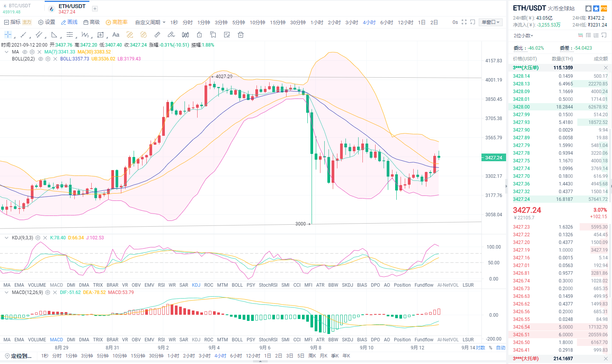
Task: Select the horizontal lines (Fibonacci) tool
Action: pos(70,35)
